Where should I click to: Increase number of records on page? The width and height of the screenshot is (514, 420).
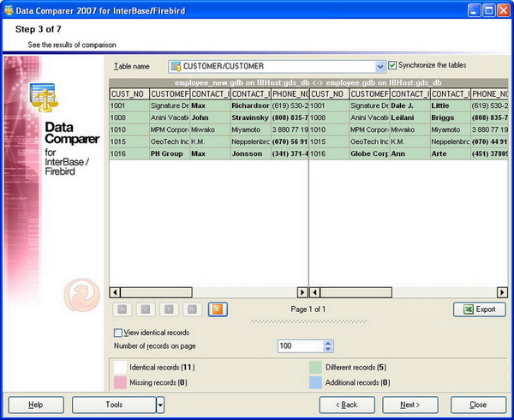(328, 343)
